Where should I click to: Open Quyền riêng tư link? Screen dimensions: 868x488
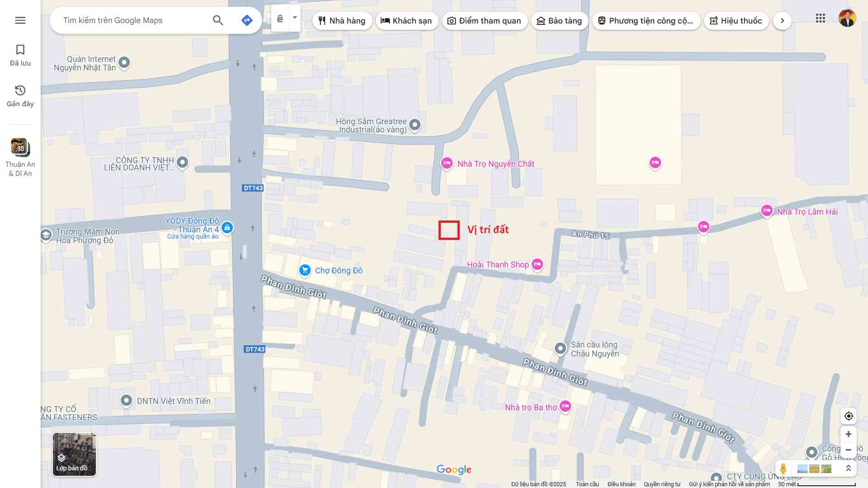point(662,484)
